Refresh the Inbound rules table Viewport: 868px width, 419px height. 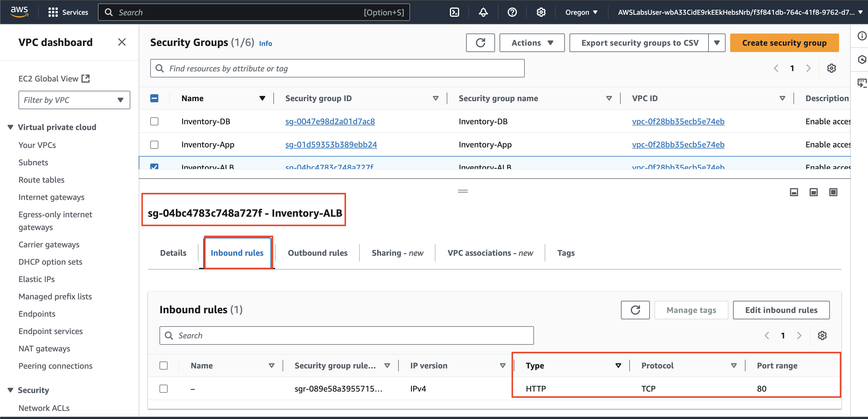[635, 310]
